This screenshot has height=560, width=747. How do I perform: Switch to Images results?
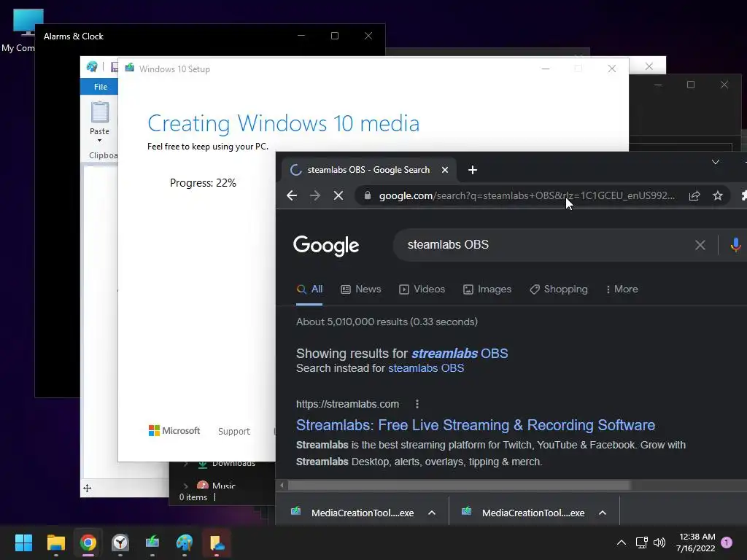(487, 289)
